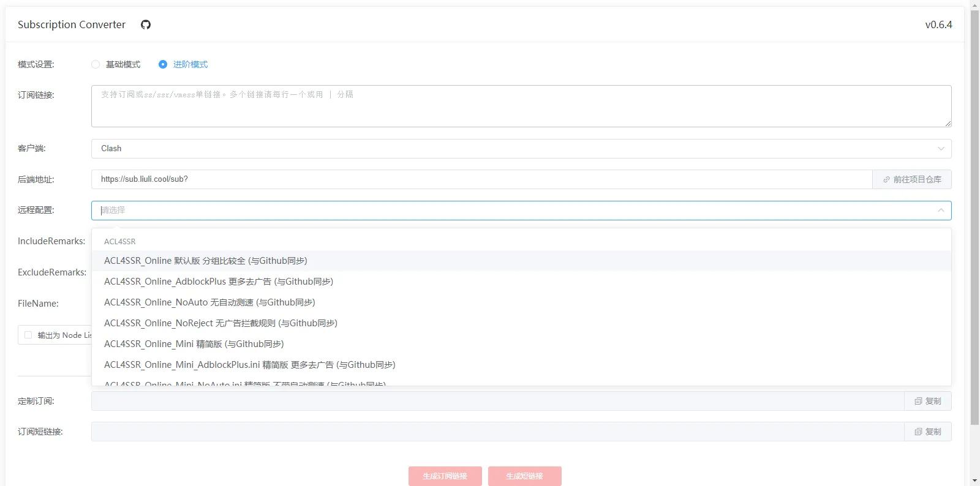Copy the 订阅短链接 with 复制 button
Screen dimensions: 980x486
[928, 432]
